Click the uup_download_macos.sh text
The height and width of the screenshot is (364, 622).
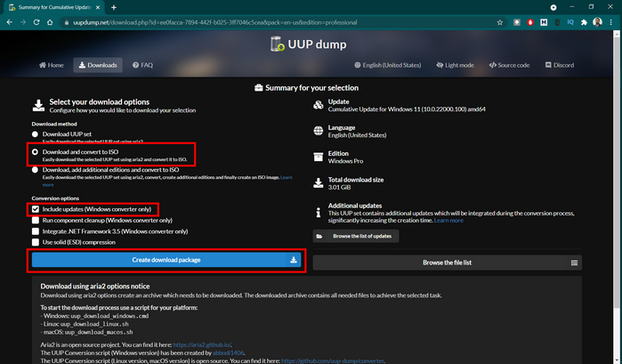(x=99, y=332)
